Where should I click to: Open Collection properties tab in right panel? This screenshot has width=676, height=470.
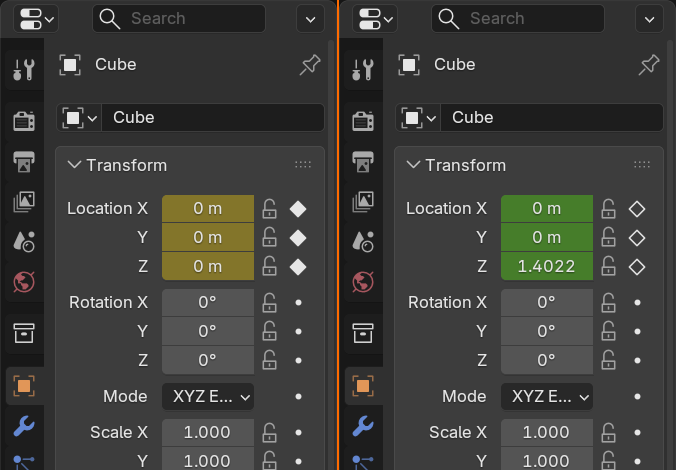[x=363, y=333]
